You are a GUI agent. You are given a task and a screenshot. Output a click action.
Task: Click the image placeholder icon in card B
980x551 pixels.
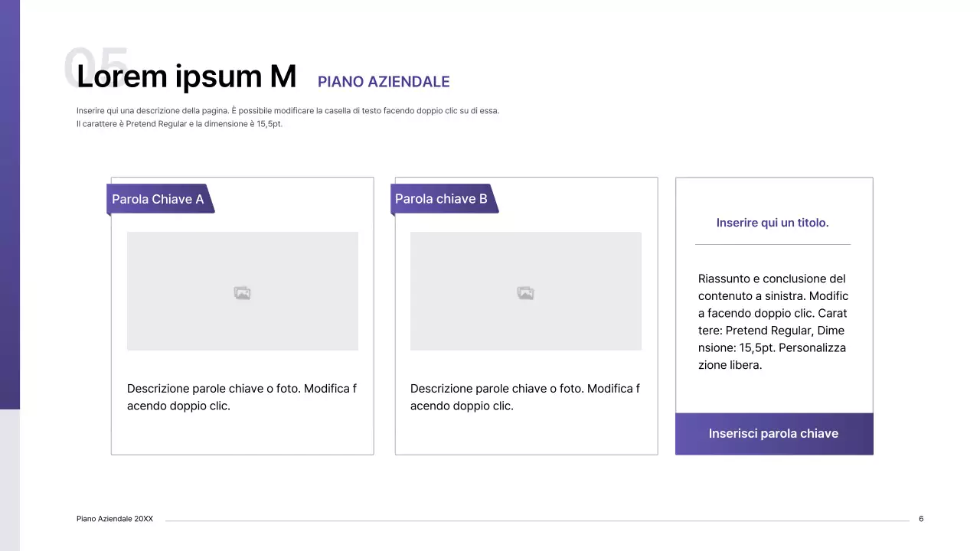tap(525, 292)
